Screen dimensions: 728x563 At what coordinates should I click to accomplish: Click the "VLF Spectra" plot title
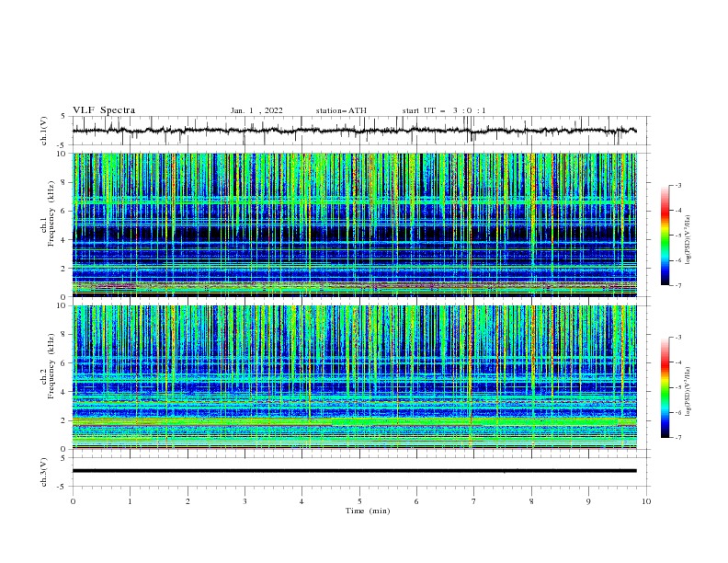[104, 110]
